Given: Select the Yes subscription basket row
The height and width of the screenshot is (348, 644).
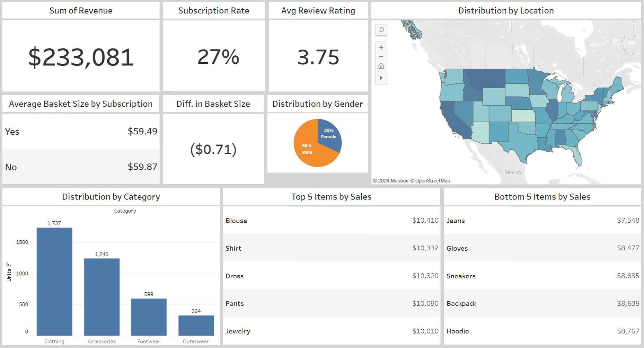Looking at the screenshot, I should [x=81, y=132].
